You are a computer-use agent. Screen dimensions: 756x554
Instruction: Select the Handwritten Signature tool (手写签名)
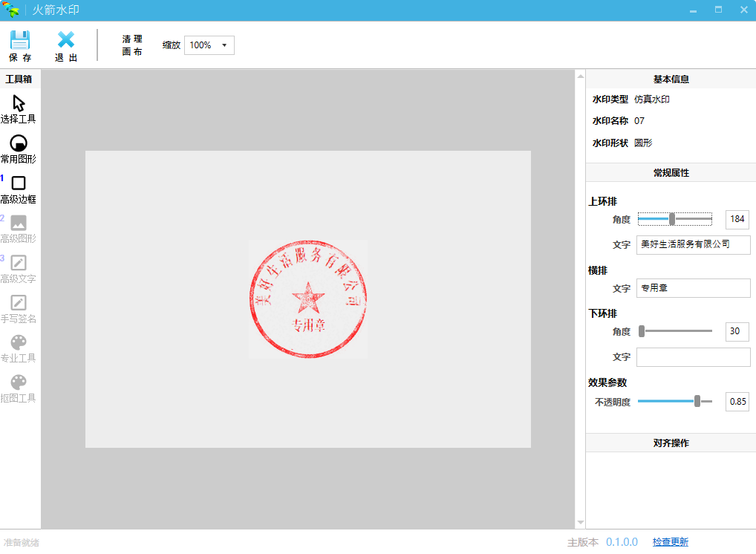tap(19, 310)
